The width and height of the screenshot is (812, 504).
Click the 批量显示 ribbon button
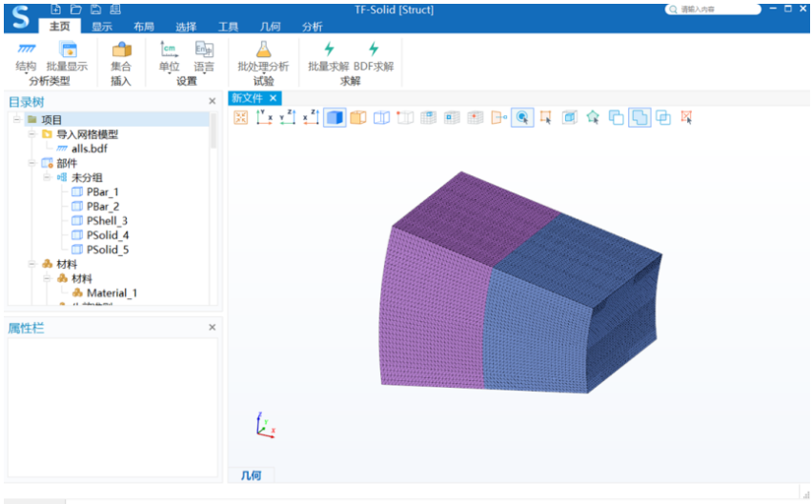[x=68, y=57]
